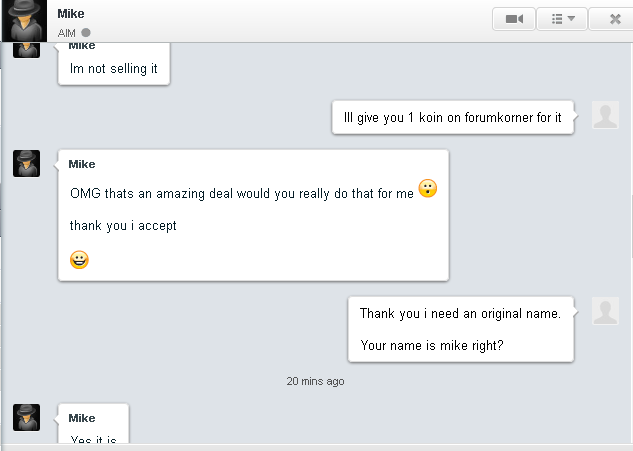Click the '20 mins ago' timestamp
The image size is (633, 451).
point(315,381)
